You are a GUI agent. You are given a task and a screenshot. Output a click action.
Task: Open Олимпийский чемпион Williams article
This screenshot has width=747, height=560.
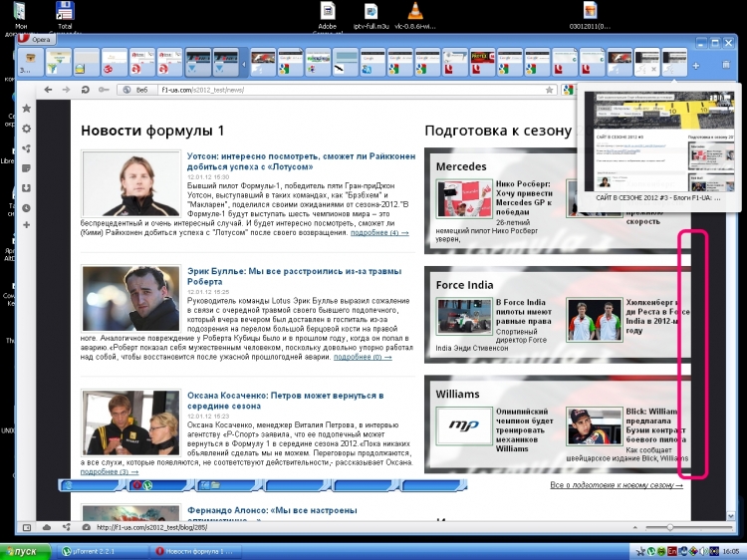click(525, 429)
